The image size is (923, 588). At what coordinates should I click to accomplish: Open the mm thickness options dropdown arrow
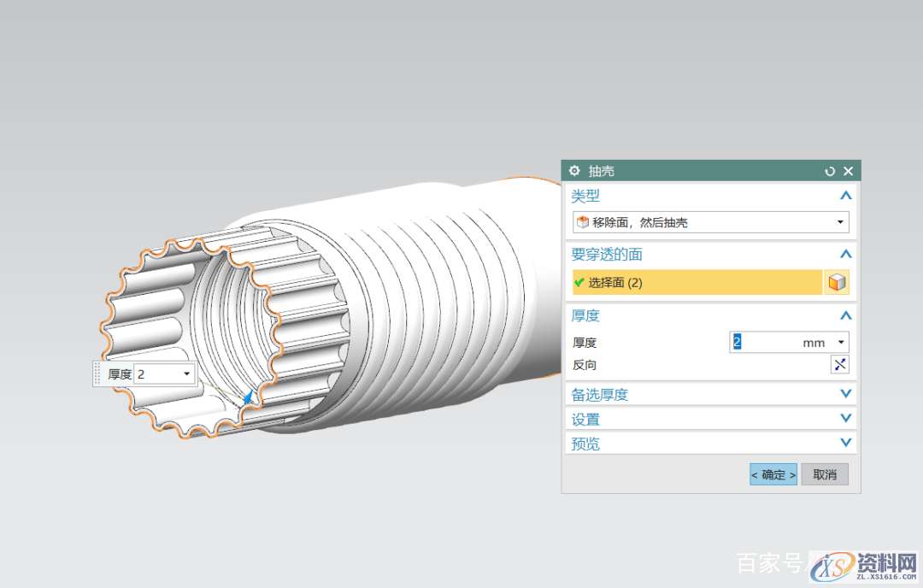[x=841, y=342]
